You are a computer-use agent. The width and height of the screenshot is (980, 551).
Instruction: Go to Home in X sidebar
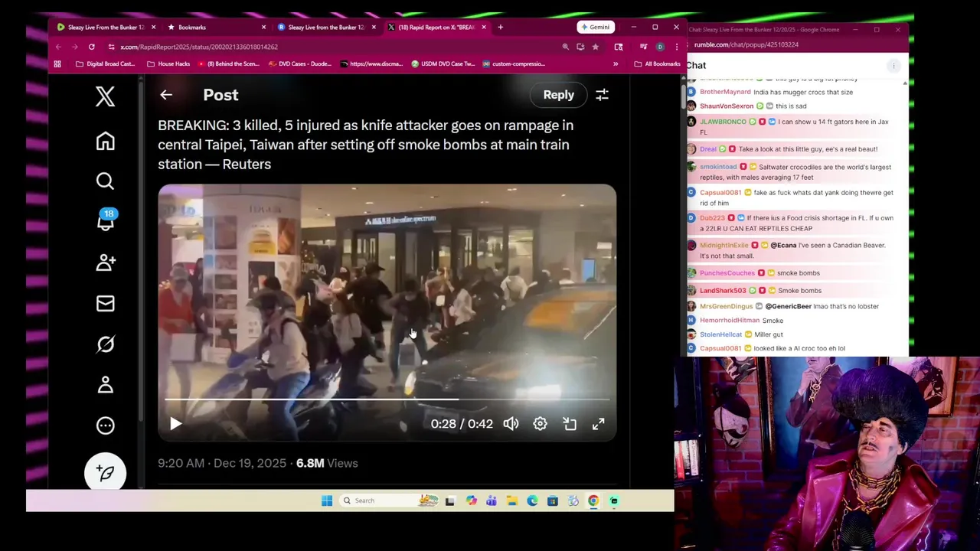(105, 141)
